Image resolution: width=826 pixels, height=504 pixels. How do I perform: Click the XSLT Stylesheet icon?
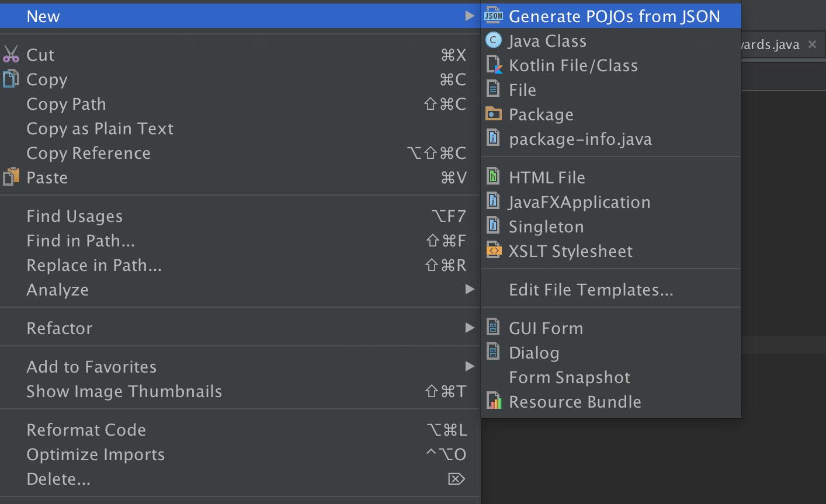494,251
